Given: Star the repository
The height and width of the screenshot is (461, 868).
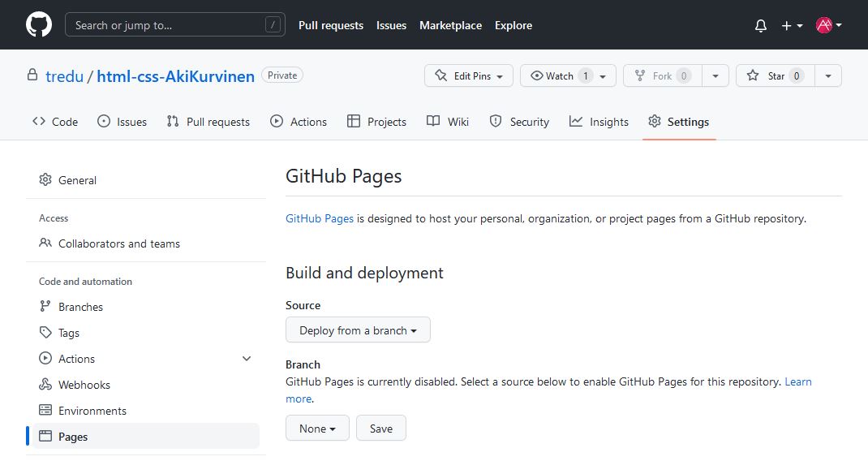Looking at the screenshot, I should [x=776, y=76].
